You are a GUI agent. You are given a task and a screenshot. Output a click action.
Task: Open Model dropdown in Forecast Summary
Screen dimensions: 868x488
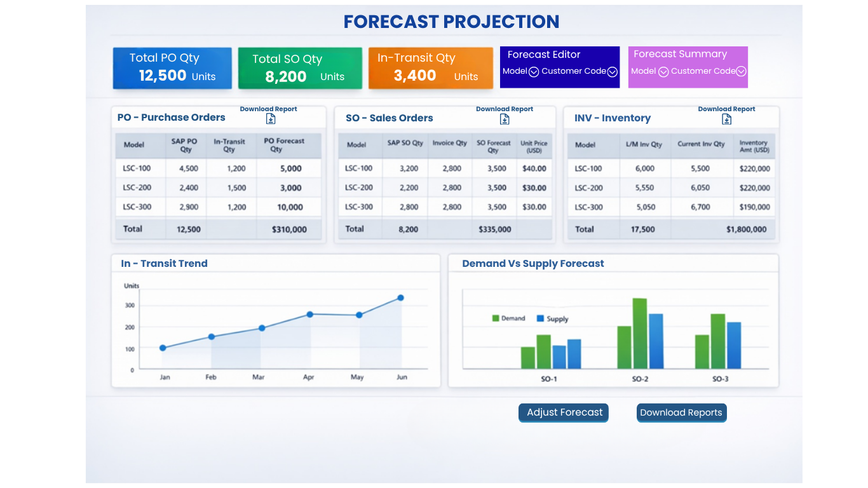tap(663, 72)
